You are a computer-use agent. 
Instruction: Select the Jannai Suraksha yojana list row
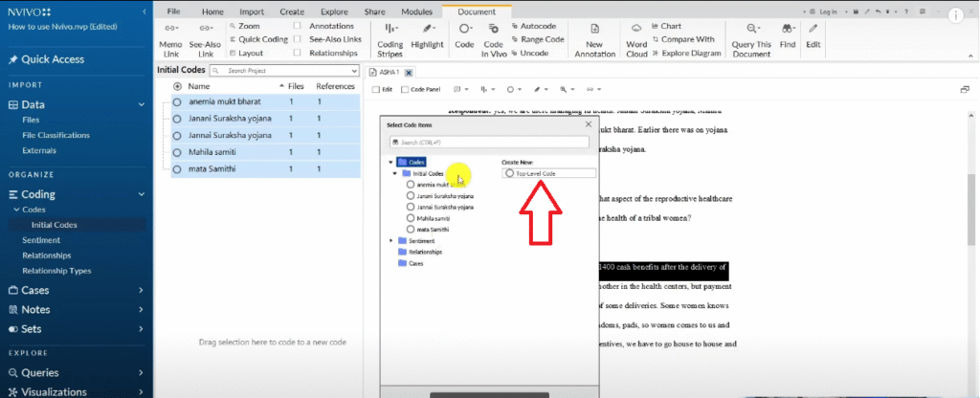point(266,135)
